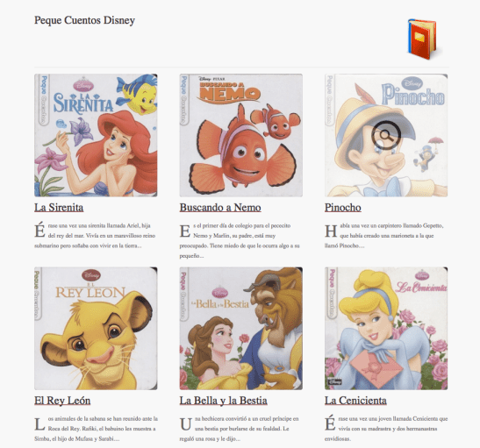Follow the Buscando a Nemo title link
The width and height of the screenshot is (480, 448).
(220, 207)
